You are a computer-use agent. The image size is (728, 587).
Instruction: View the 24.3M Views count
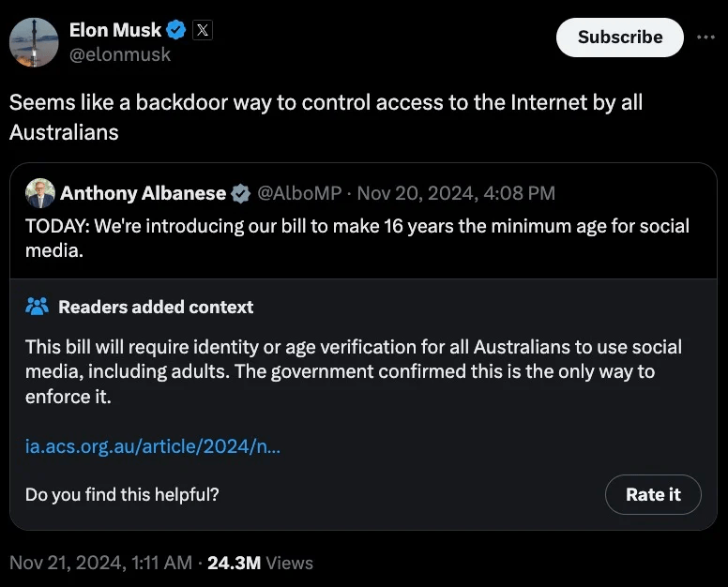[260, 563]
